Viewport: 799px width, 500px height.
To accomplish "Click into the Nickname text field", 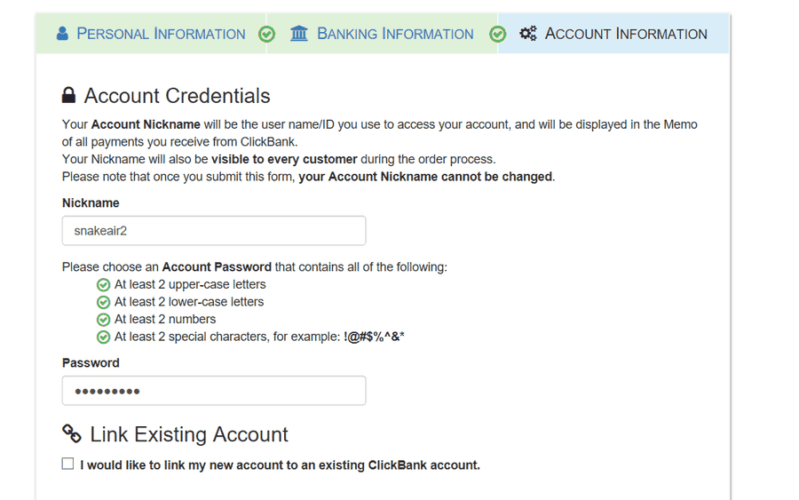I will 213,230.
